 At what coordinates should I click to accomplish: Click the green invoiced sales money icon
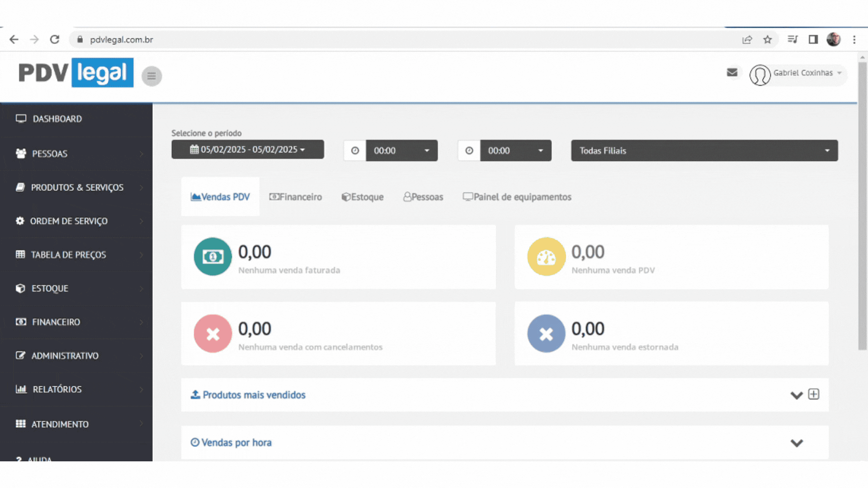coord(212,257)
